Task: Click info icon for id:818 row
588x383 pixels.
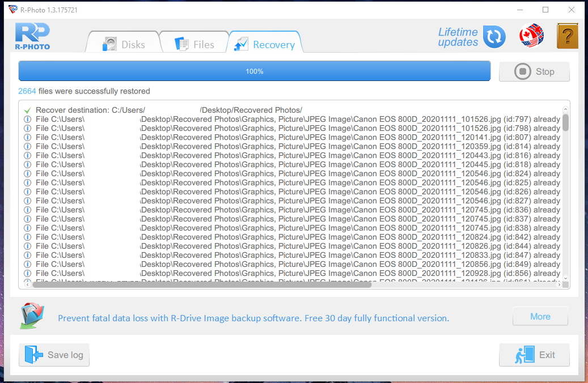Action: click(x=27, y=164)
